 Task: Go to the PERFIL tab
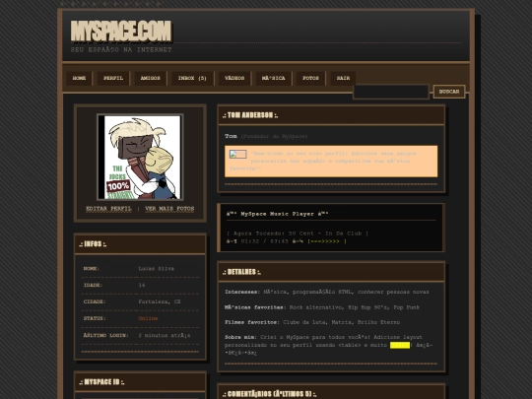point(113,79)
